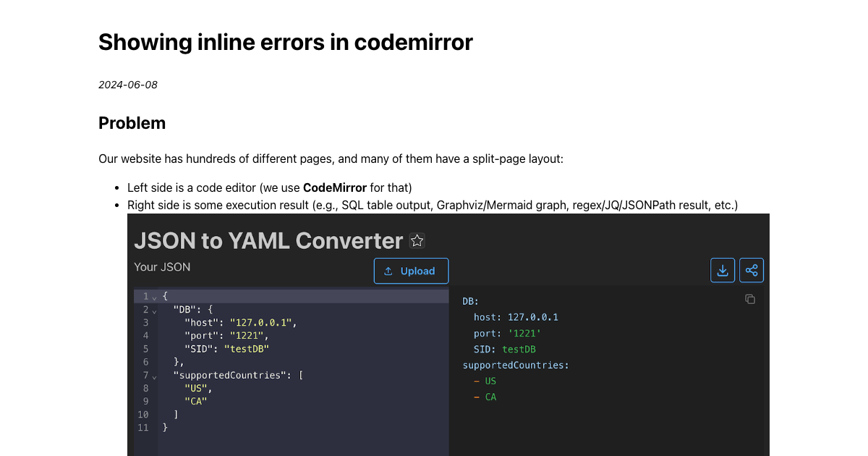Image resolution: width=868 pixels, height=456 pixels.
Task: Select the testDB value on line 5
Action: 247,348
